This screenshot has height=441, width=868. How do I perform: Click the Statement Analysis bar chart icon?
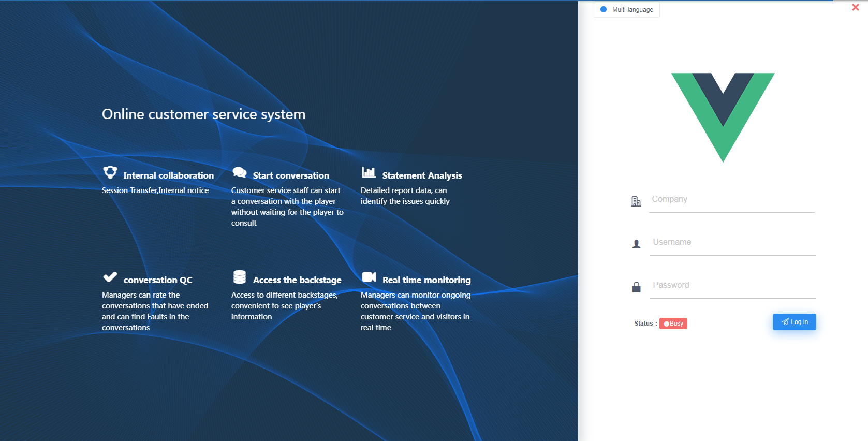tap(369, 172)
